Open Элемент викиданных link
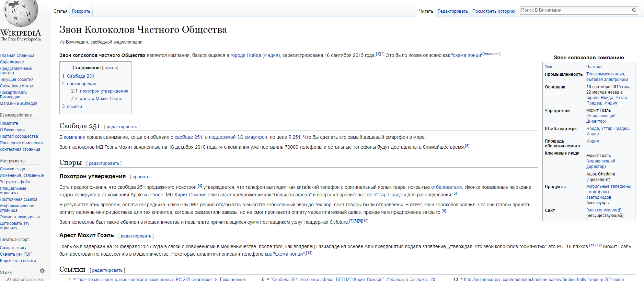The image size is (644, 281). (x=20, y=217)
